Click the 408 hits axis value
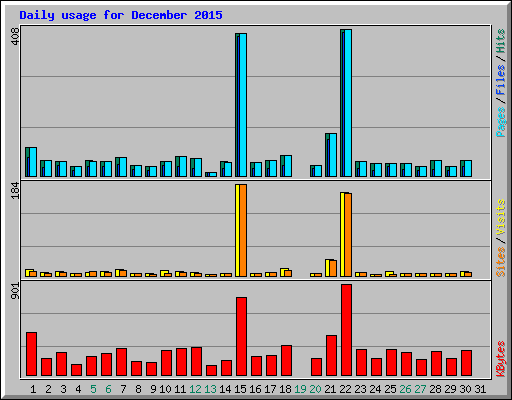This screenshot has width=512, height=400. [x=15, y=37]
